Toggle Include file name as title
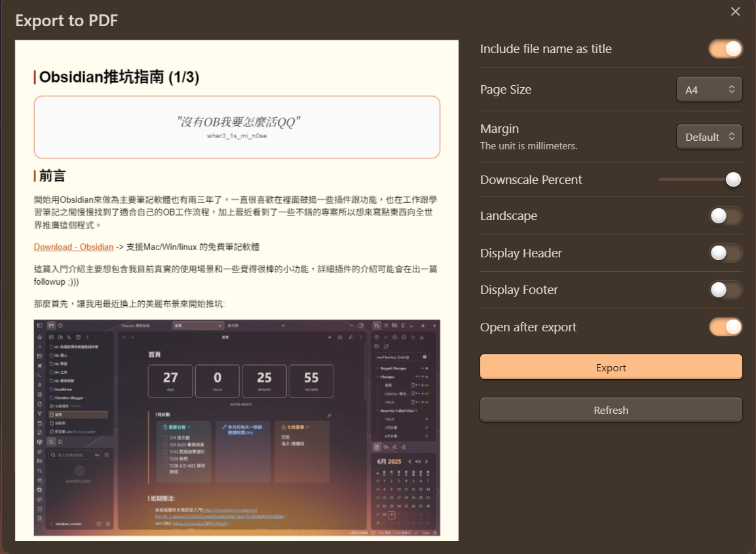The image size is (756, 554). click(x=726, y=48)
